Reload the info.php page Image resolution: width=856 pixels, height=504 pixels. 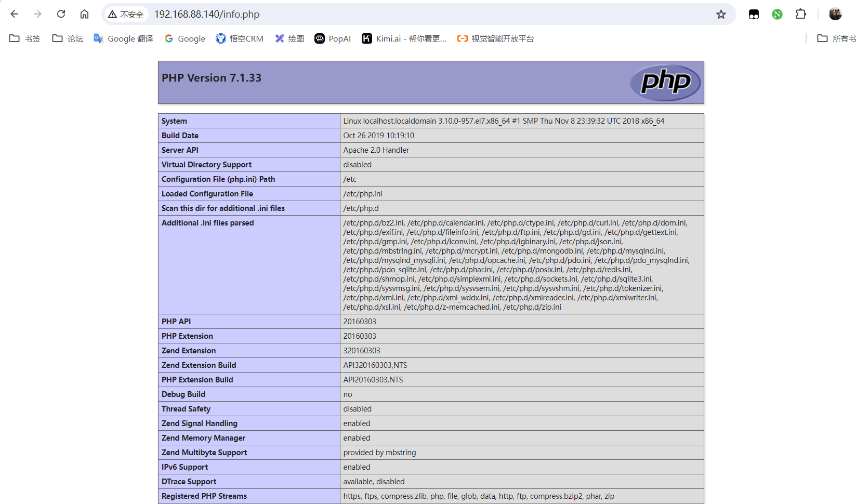[x=61, y=14]
